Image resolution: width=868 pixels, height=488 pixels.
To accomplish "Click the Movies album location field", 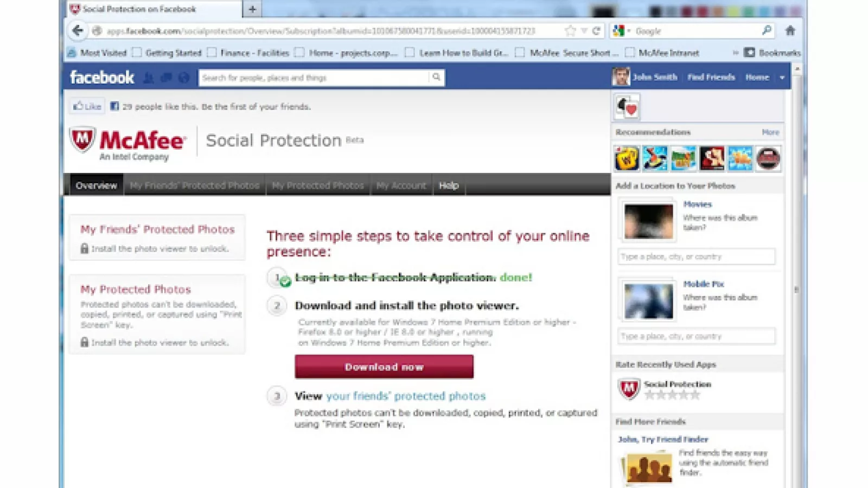I will coord(697,256).
